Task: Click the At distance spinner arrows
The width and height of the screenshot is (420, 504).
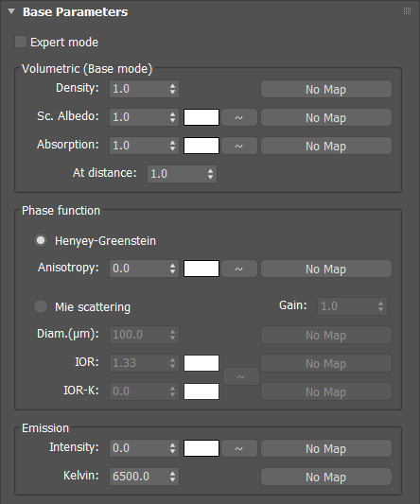Action: tap(210, 174)
